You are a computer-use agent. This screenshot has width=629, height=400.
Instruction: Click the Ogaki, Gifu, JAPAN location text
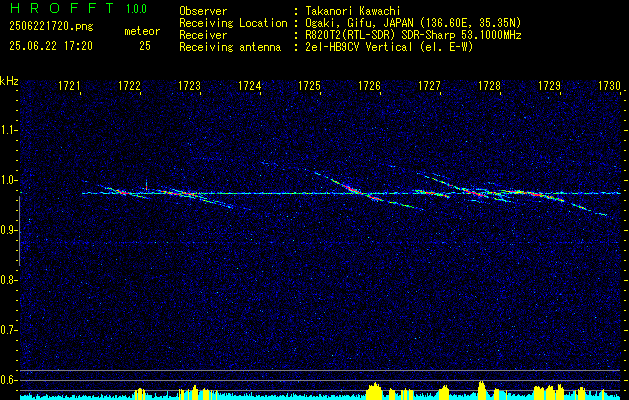click(x=413, y=23)
